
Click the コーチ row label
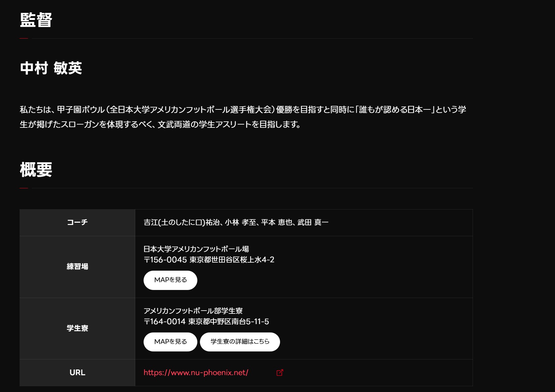77,222
